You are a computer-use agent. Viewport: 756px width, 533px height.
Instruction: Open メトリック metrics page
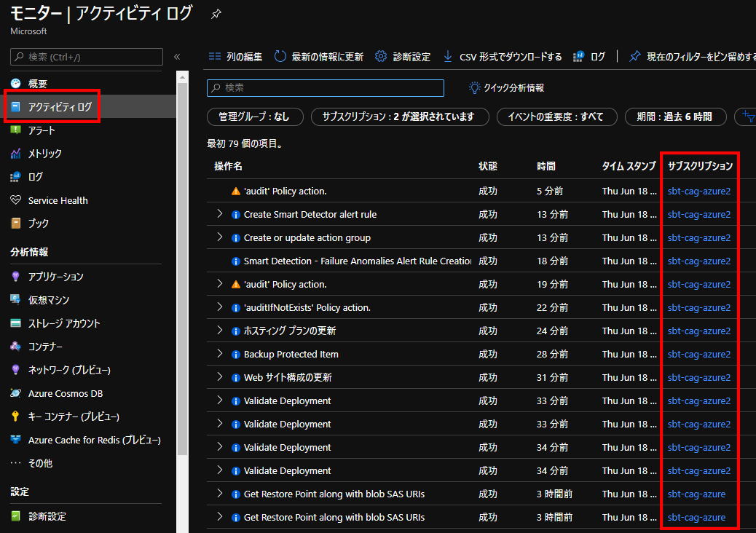pos(45,154)
